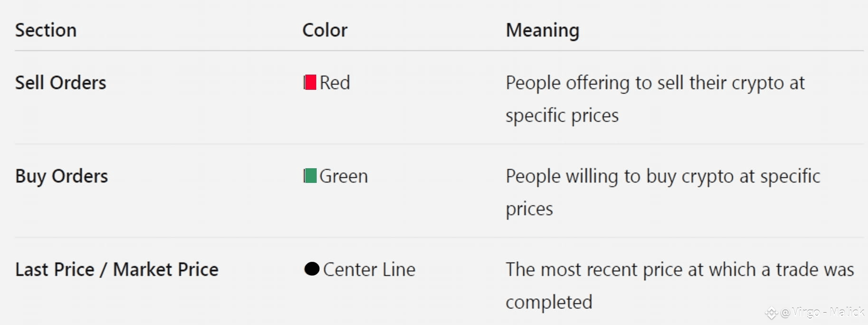
Task: Click the "Sell Orders" row label
Action: pyautogui.click(x=61, y=83)
